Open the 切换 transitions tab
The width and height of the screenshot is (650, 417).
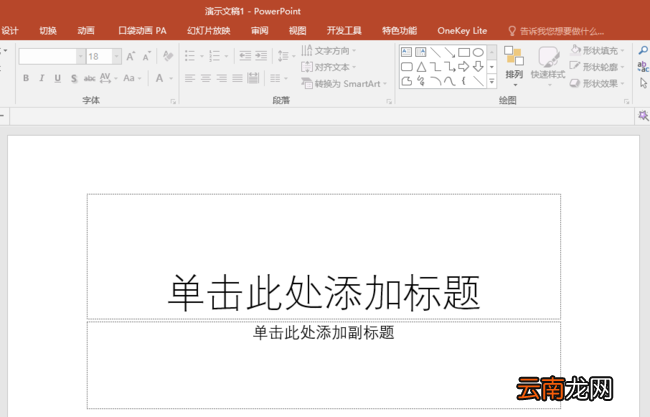pos(48,31)
